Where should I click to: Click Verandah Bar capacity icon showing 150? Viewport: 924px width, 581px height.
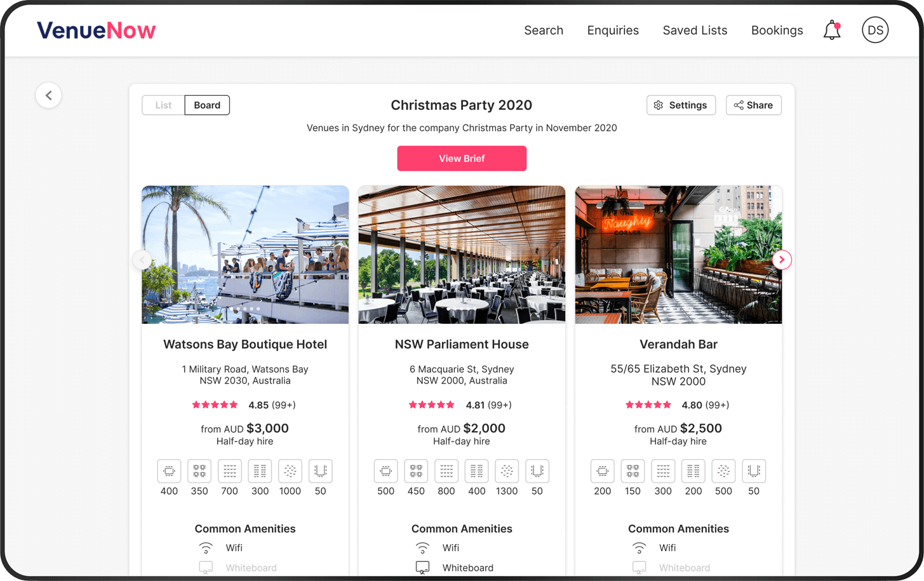[633, 471]
